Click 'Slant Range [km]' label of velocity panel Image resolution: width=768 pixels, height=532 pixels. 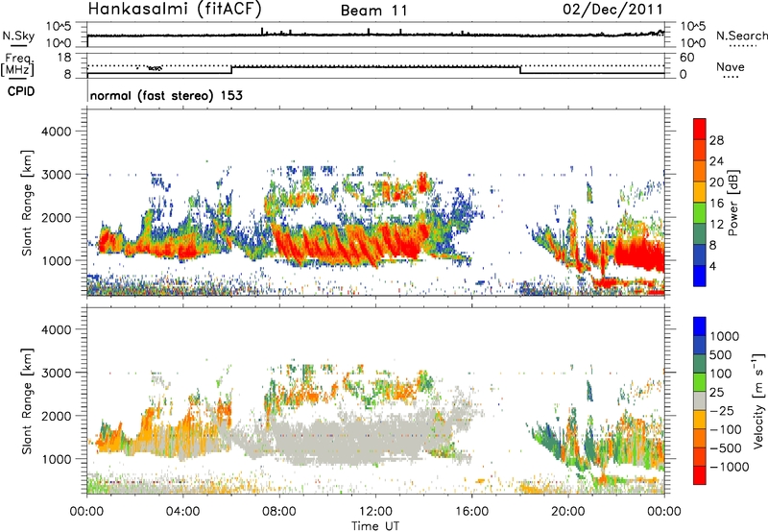point(28,401)
